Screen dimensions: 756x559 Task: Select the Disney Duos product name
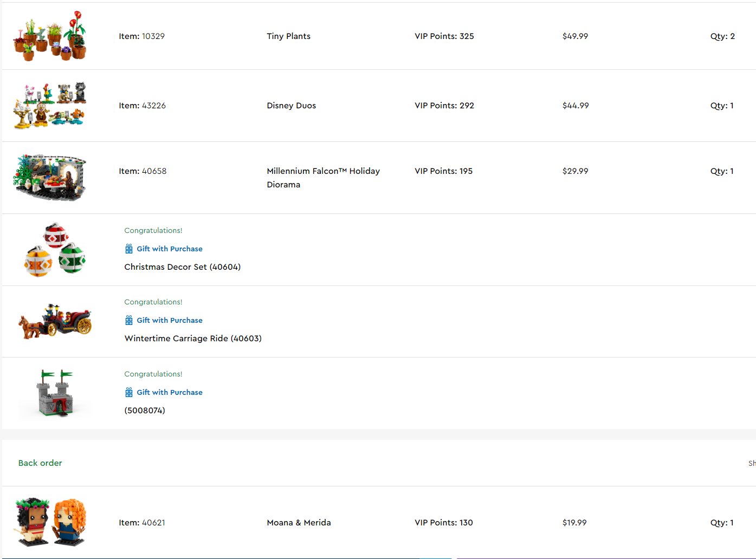tap(292, 106)
